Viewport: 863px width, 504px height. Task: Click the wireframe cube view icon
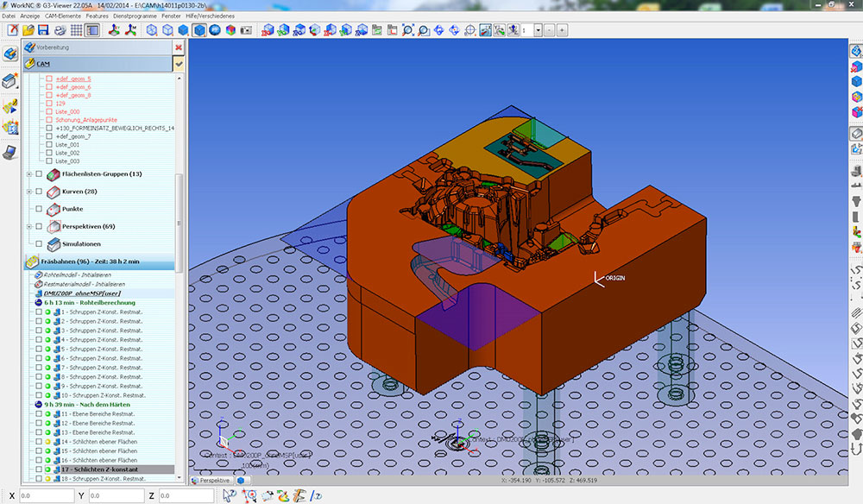click(x=152, y=30)
